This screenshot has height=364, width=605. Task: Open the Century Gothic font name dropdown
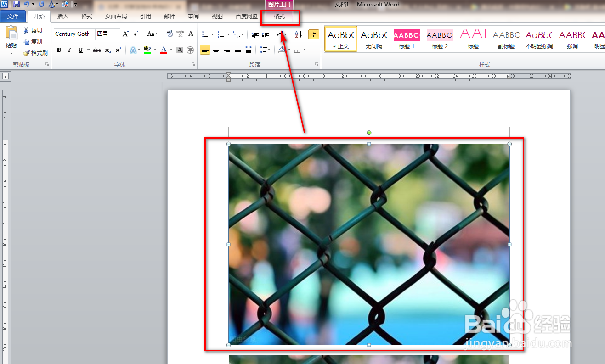coord(92,34)
